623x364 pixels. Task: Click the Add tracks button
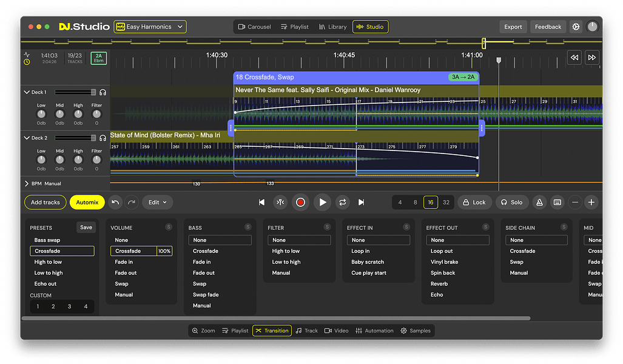pos(45,202)
